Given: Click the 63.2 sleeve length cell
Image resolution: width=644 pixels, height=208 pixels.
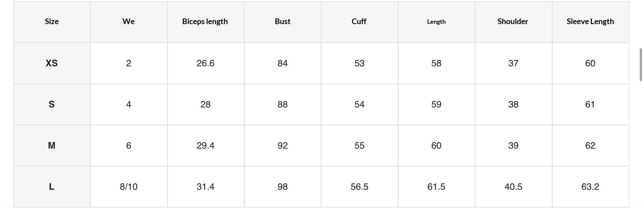Looking at the screenshot, I should [x=590, y=187].
